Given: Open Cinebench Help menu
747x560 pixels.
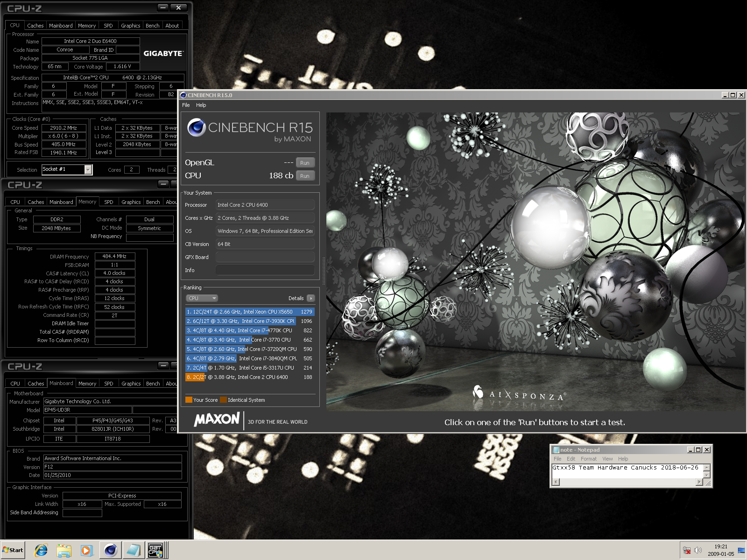Looking at the screenshot, I should pyautogui.click(x=201, y=105).
